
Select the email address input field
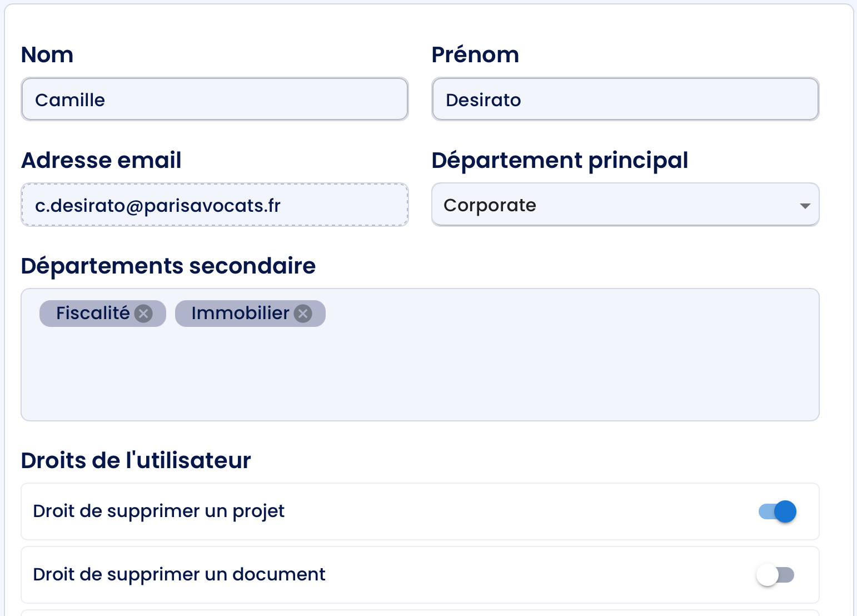pyautogui.click(x=215, y=205)
